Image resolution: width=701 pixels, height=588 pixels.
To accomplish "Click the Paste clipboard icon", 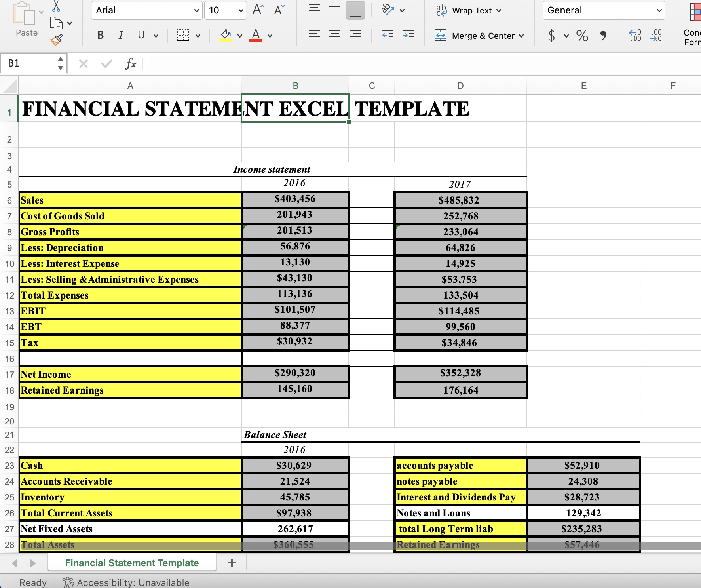I will pyautogui.click(x=24, y=13).
